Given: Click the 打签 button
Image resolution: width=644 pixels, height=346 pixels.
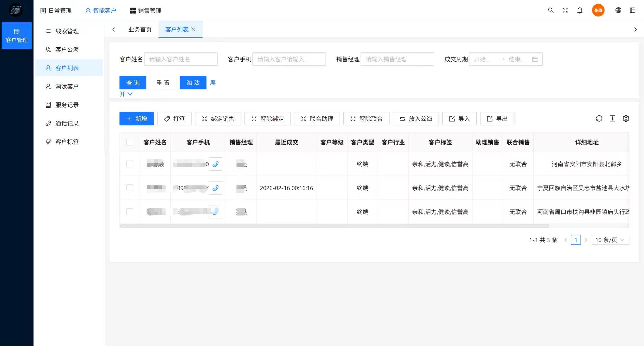Looking at the screenshot, I should click(x=174, y=119).
